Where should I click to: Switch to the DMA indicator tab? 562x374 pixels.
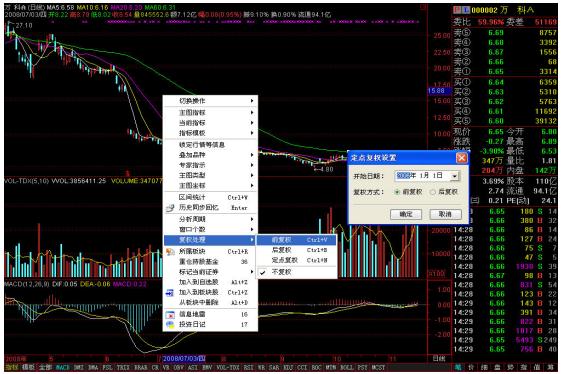[x=93, y=368]
